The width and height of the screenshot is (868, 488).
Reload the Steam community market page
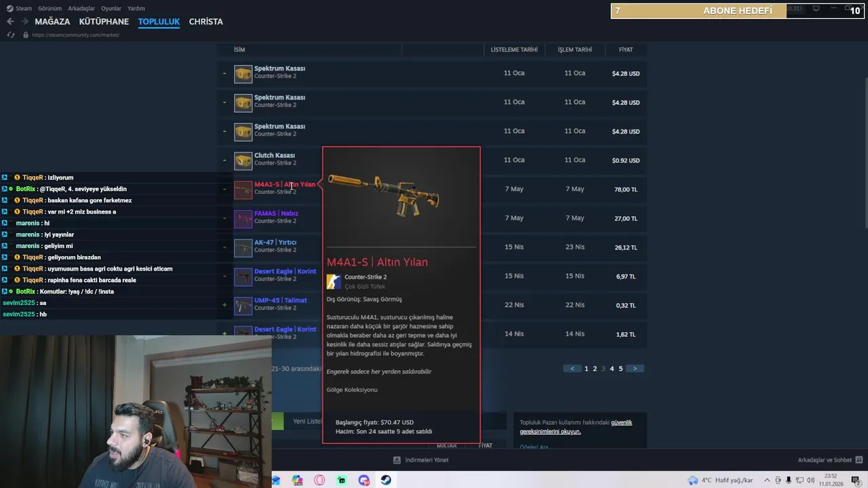[11, 35]
